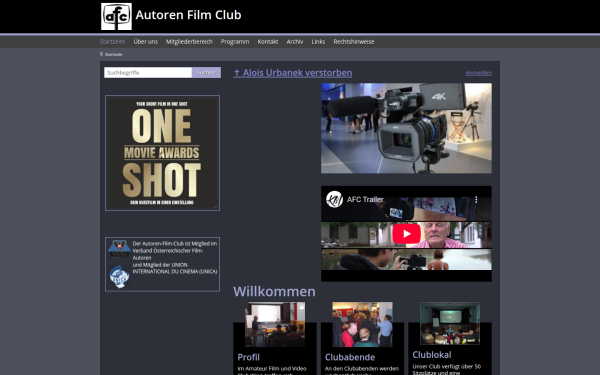The image size is (600, 375).
Task: Click the YouTube play button on AFC Trailer
Action: pyautogui.click(x=406, y=233)
